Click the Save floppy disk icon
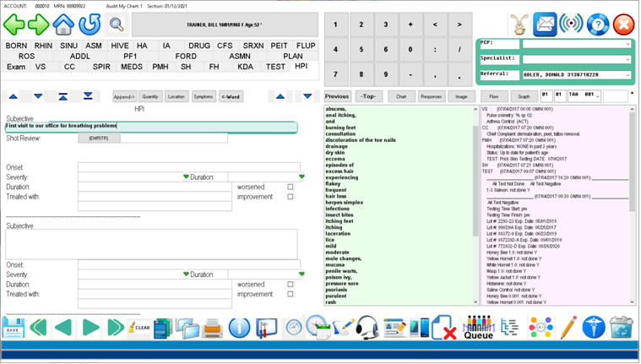The image size is (641, 364). tap(14, 328)
